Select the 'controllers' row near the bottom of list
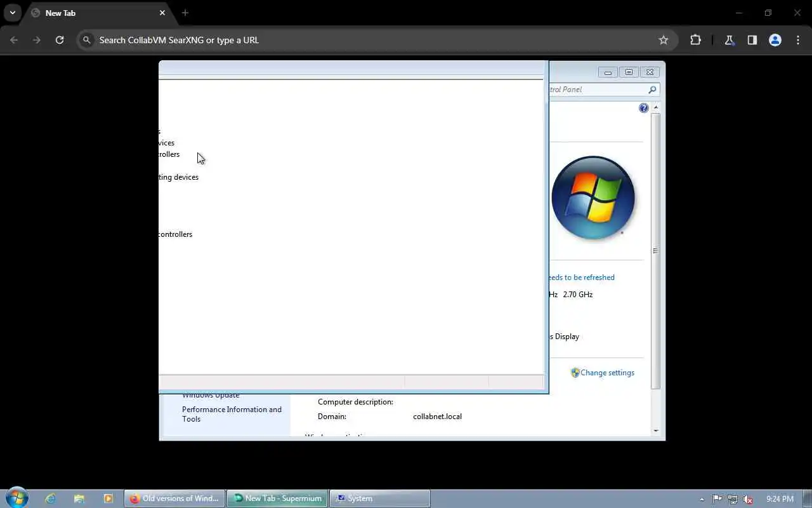 [176, 234]
